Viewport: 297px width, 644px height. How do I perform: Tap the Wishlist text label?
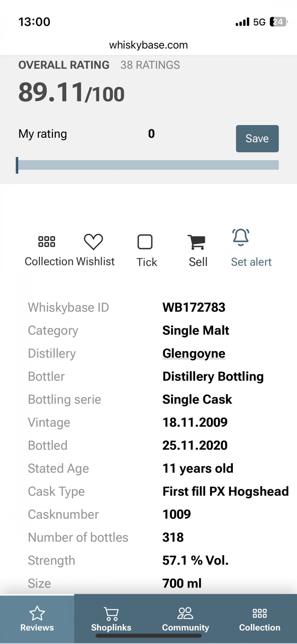95,261
